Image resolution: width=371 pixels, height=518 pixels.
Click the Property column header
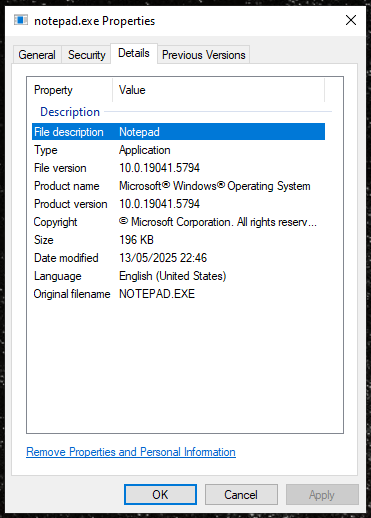pyautogui.click(x=53, y=90)
